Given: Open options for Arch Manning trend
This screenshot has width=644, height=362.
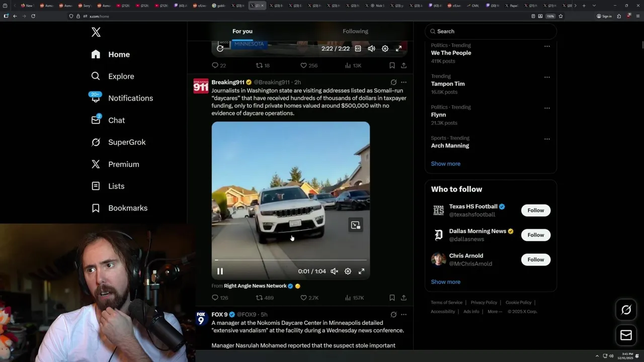Looking at the screenshot, I should tap(547, 139).
